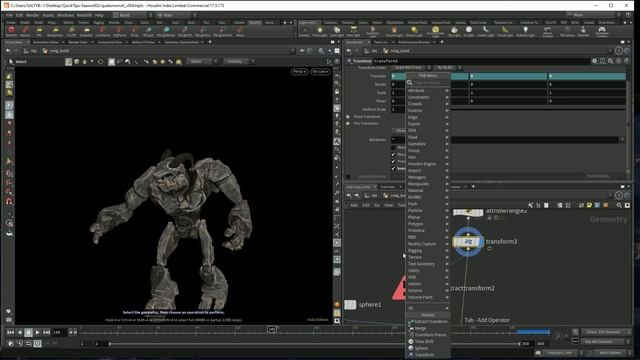Jump to first frame in playbar
The image size is (640, 360).
pos(10,333)
